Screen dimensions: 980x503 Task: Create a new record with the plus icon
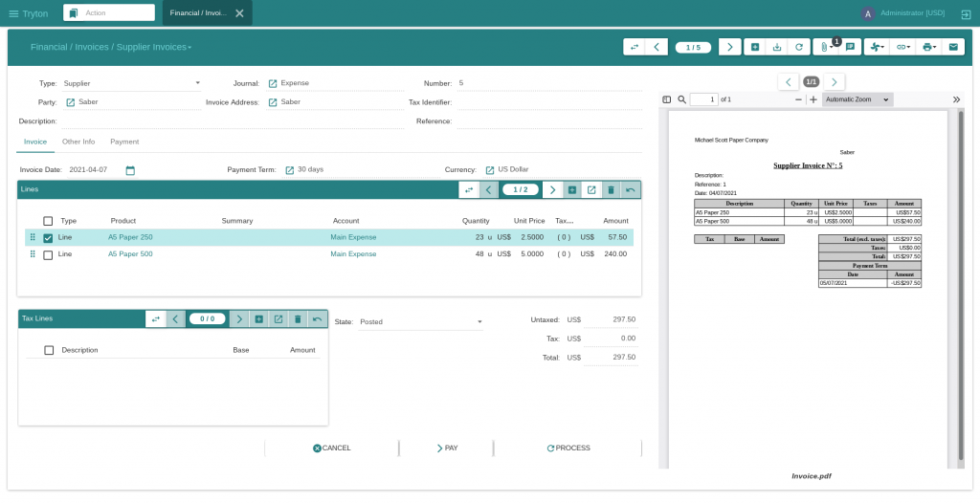(754, 47)
